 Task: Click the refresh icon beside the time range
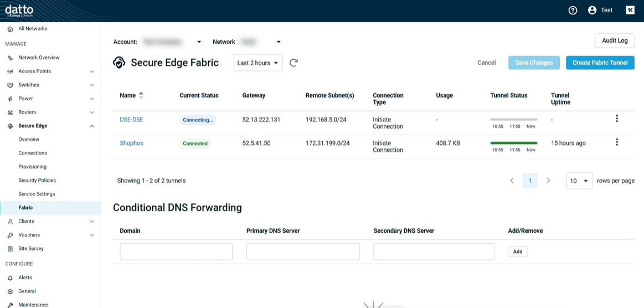[x=293, y=63]
